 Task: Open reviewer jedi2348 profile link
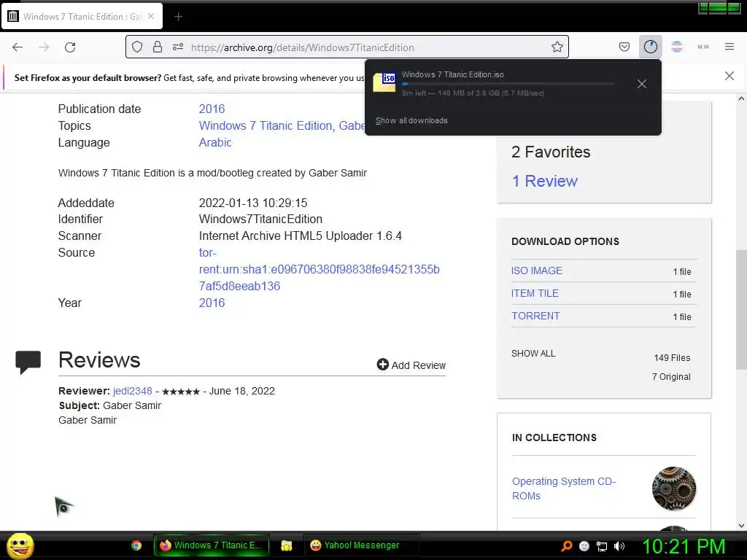point(133,391)
